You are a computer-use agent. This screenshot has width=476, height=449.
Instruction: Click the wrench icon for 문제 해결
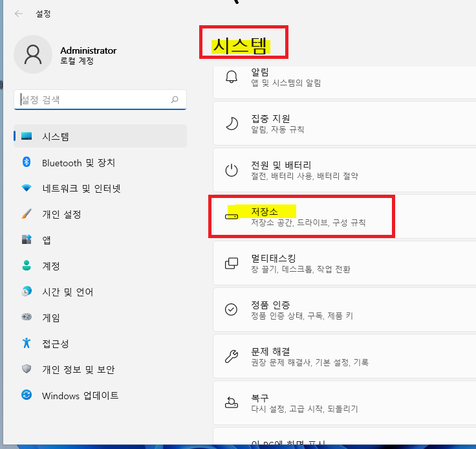232,356
